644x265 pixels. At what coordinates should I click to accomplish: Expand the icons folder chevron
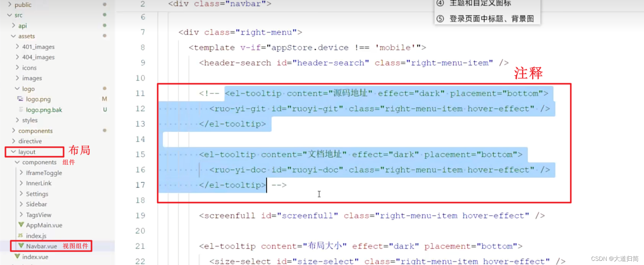point(17,67)
